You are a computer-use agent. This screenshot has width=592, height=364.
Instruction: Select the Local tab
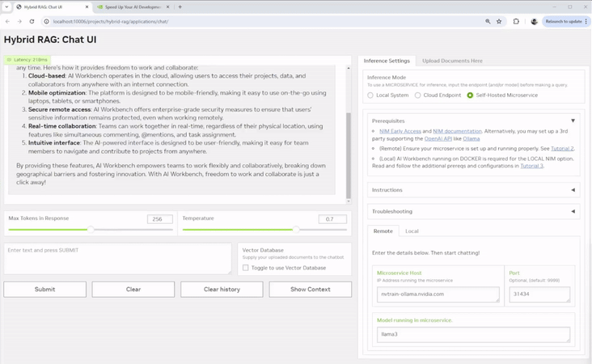(412, 231)
